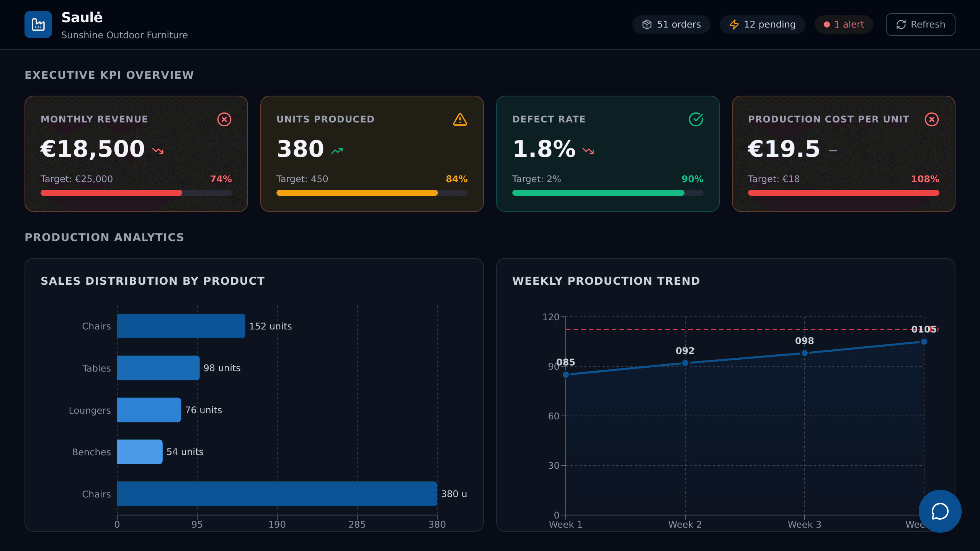The width and height of the screenshot is (980, 551).
Task: Click the last data point 0105
Action: tap(924, 342)
